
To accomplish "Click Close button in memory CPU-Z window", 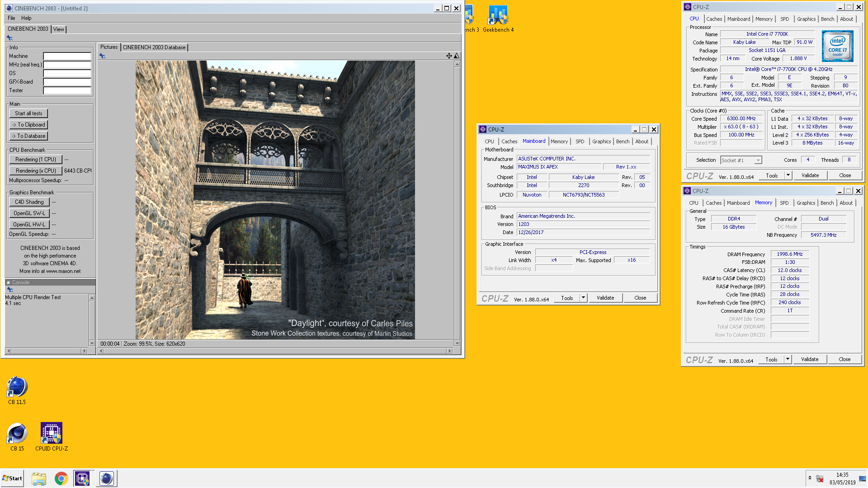I will coord(844,359).
